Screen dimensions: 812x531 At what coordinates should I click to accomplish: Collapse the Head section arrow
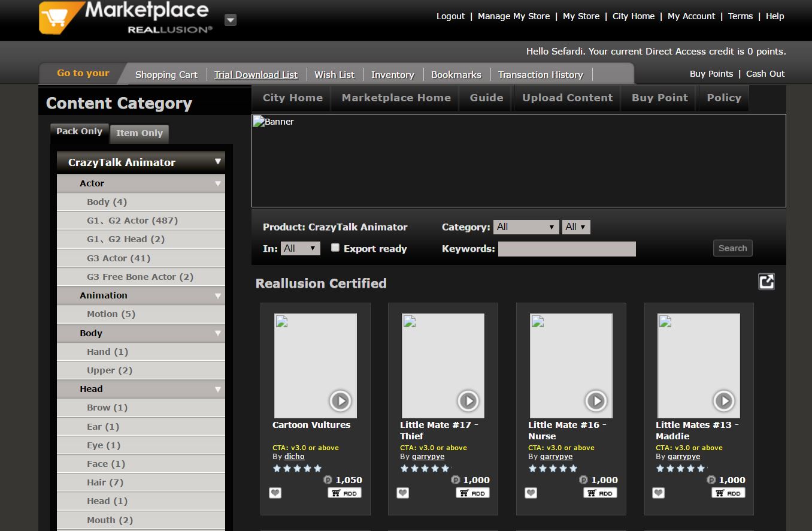pyautogui.click(x=218, y=389)
